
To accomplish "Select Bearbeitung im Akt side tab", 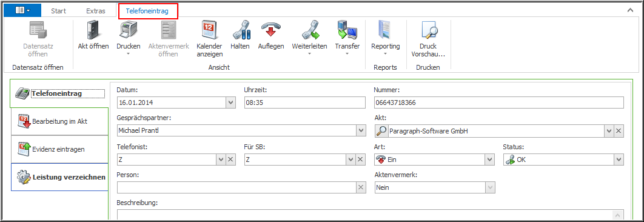I will click(x=59, y=121).
